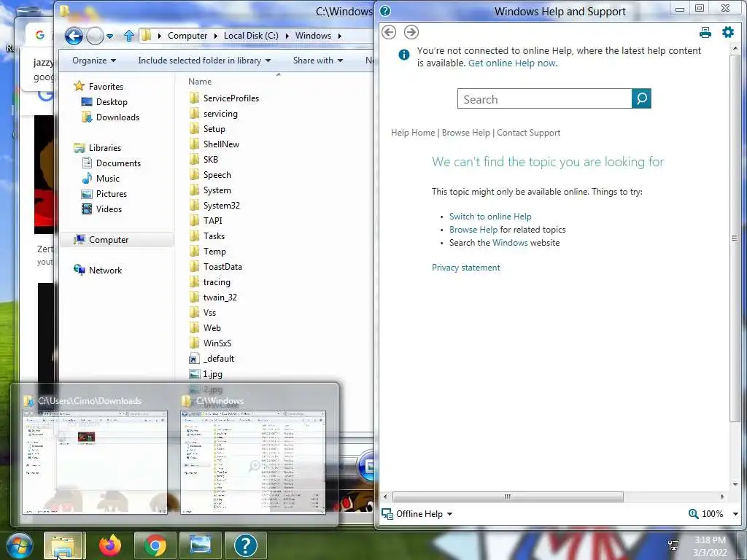The height and width of the screenshot is (560, 747).
Task: Click the picture viewer taskbar button
Action: tap(200, 545)
